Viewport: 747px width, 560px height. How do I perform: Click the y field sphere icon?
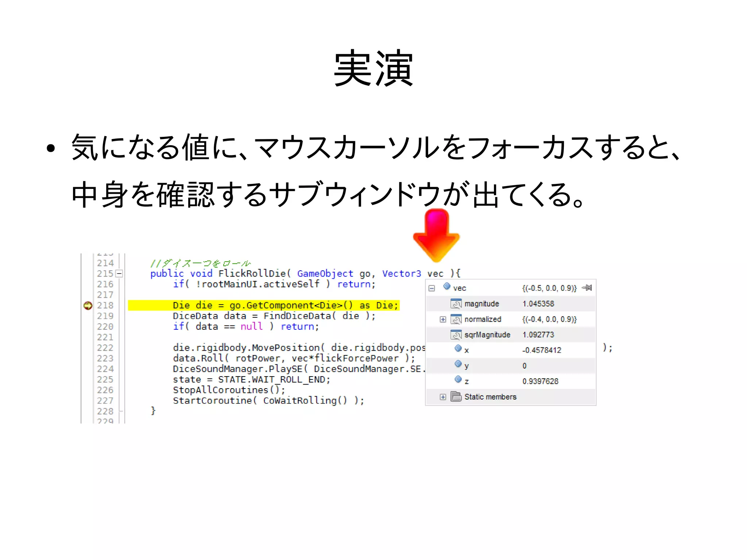tap(458, 364)
